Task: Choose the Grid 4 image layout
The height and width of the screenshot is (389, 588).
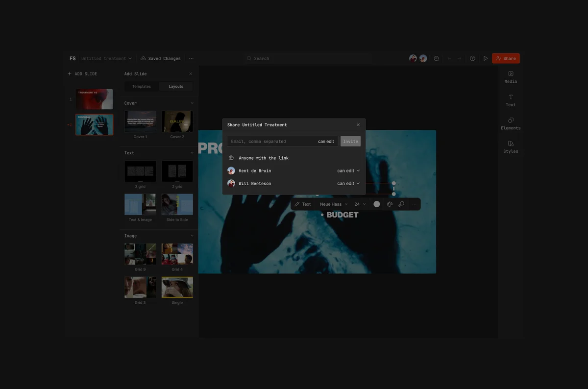Action: click(177, 254)
